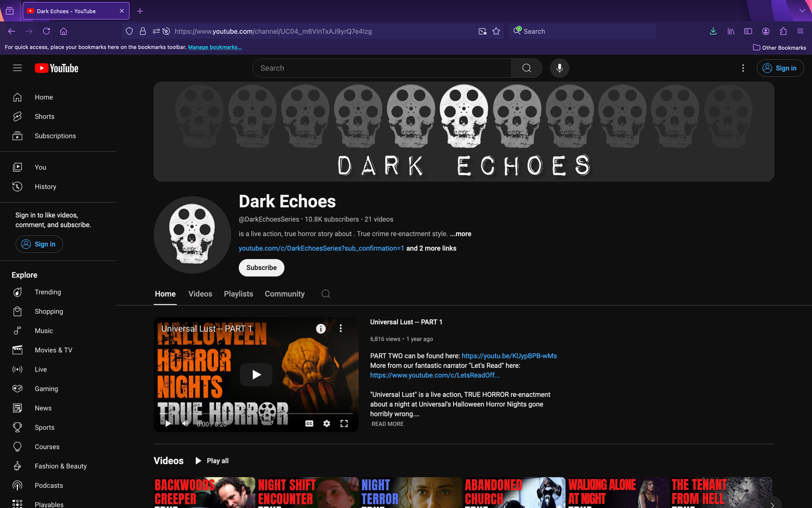Open Courses under Explore
Screen dimensions: 812x508
coord(58,447)
